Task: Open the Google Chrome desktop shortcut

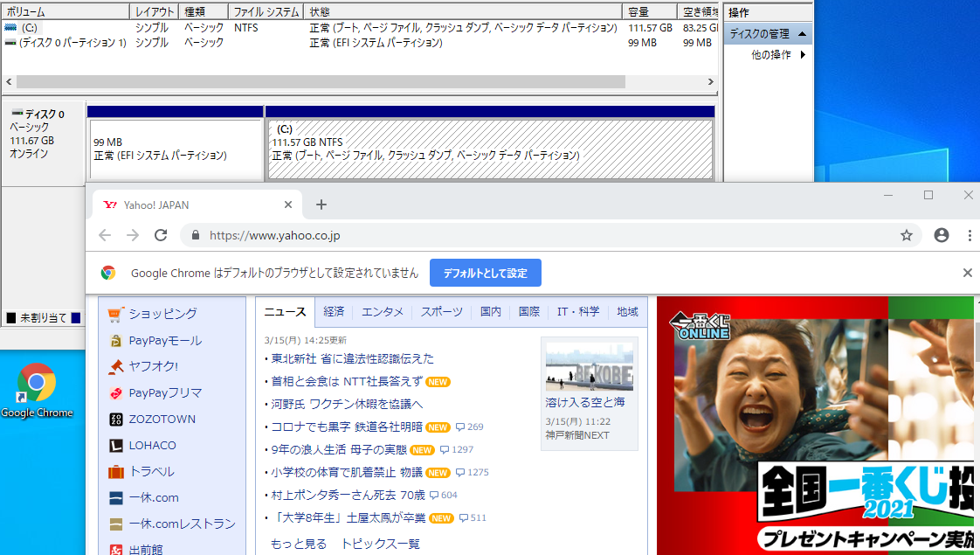Action: [37, 391]
